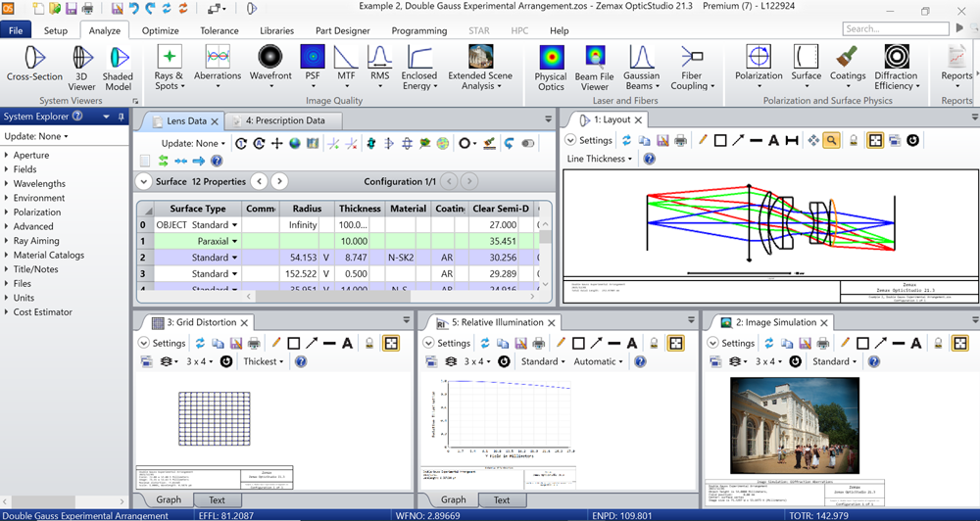This screenshot has height=521, width=980.
Task: Click the Text tab under Grid Distortion
Action: (217, 499)
